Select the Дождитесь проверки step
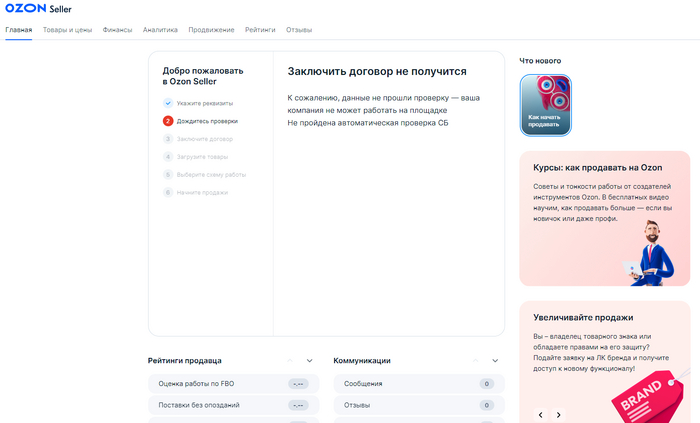The height and width of the screenshot is (423, 700). click(x=207, y=121)
